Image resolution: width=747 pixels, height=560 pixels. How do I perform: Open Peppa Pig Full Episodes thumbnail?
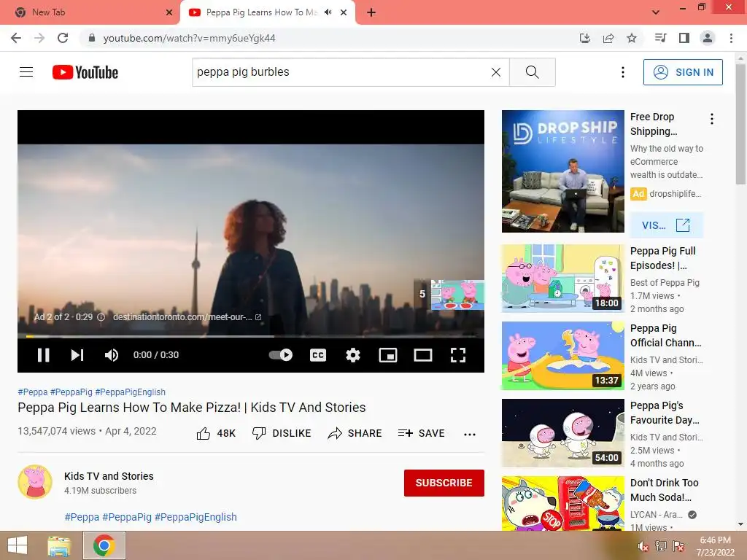click(x=562, y=279)
